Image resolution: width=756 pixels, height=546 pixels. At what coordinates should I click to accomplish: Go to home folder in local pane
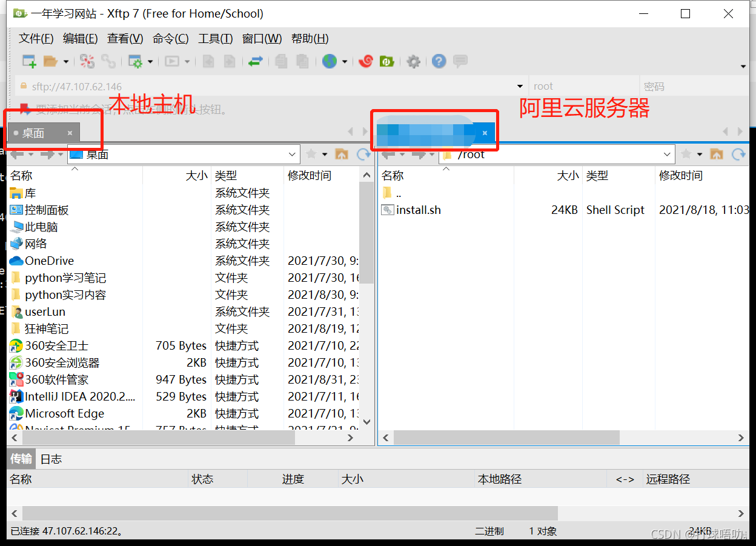(342, 155)
